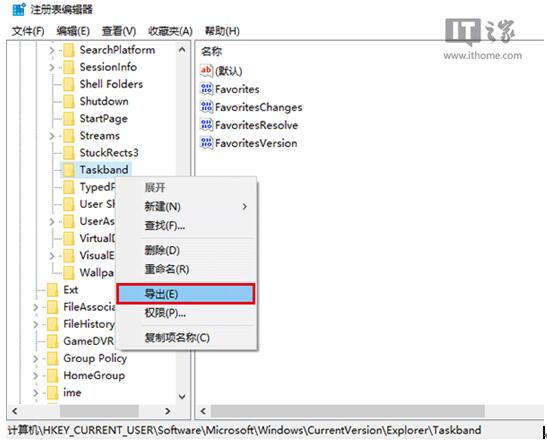Click the Registry Editor title bar icon
The width and height of the screenshot is (547, 440).
coord(18,9)
